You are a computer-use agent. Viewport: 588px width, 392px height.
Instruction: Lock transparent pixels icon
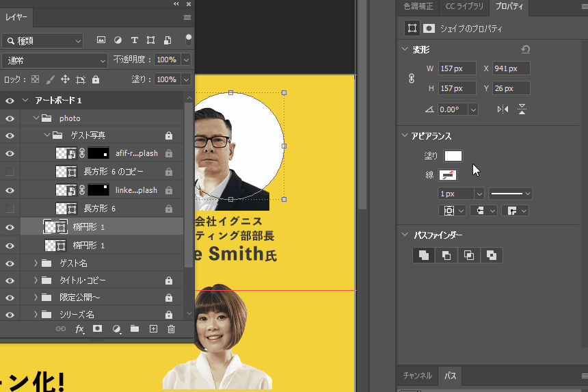click(36, 79)
